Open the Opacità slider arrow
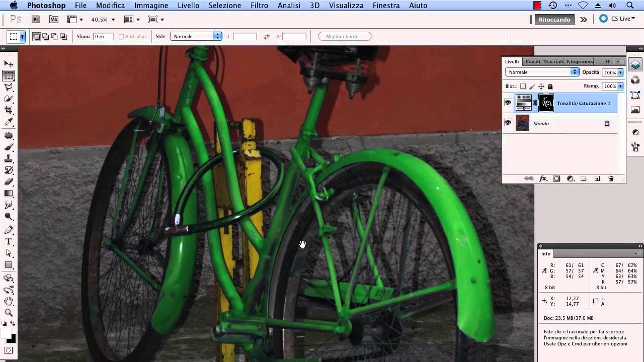 pyautogui.click(x=620, y=72)
